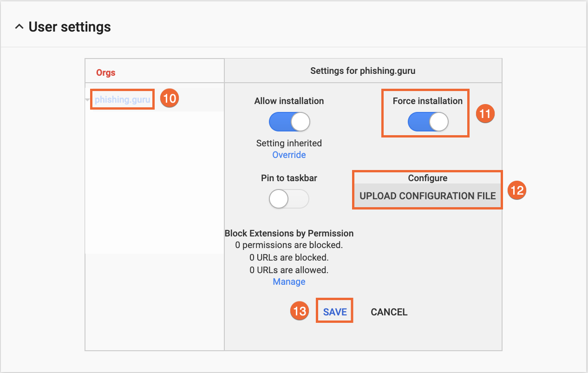This screenshot has height=373, width=588.
Task: Click the orange step 13 marker
Action: pos(300,311)
